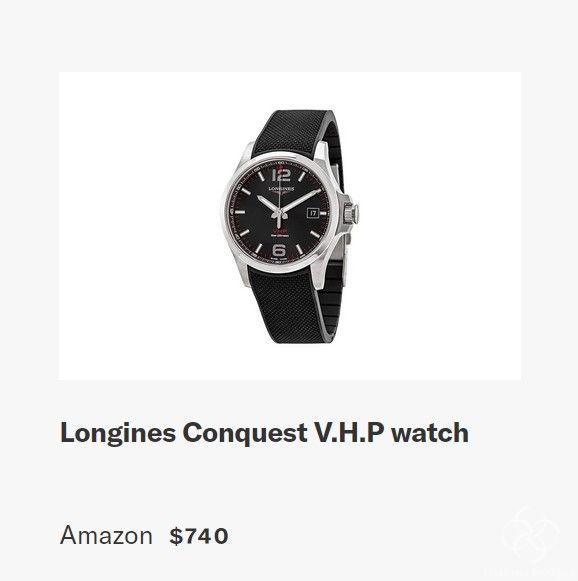Image resolution: width=578 pixels, height=581 pixels.
Task: Click the date window showing 17
Action: (313, 213)
